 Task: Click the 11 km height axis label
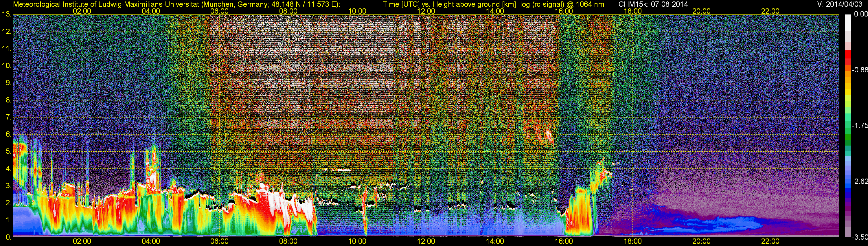coord(6,49)
